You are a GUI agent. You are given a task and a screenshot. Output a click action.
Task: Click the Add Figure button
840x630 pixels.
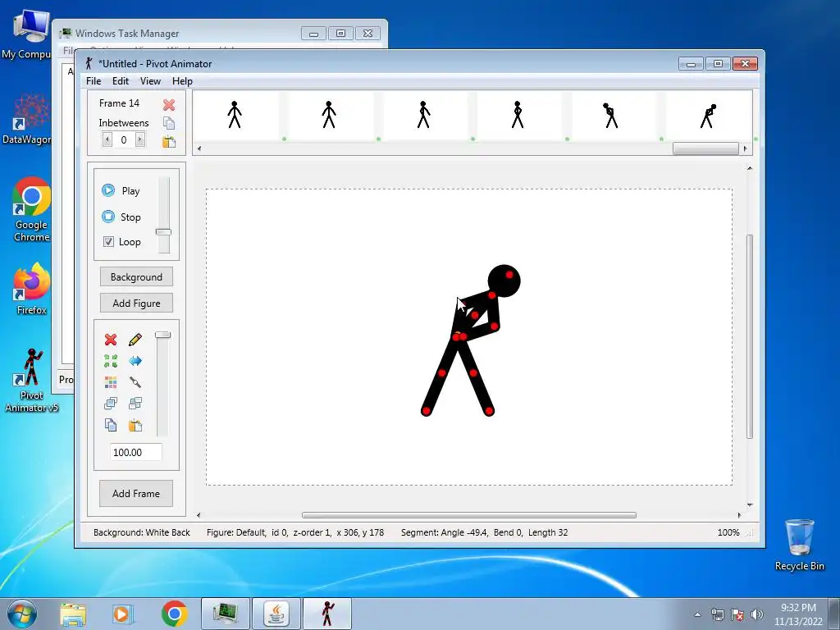point(136,304)
